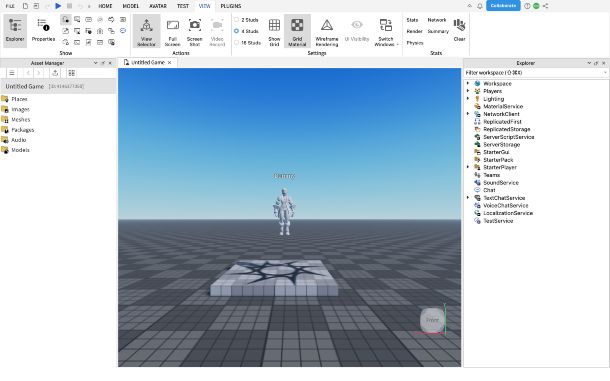The height and width of the screenshot is (381, 610).
Task: Open the notifications bell
Action: [x=480, y=6]
